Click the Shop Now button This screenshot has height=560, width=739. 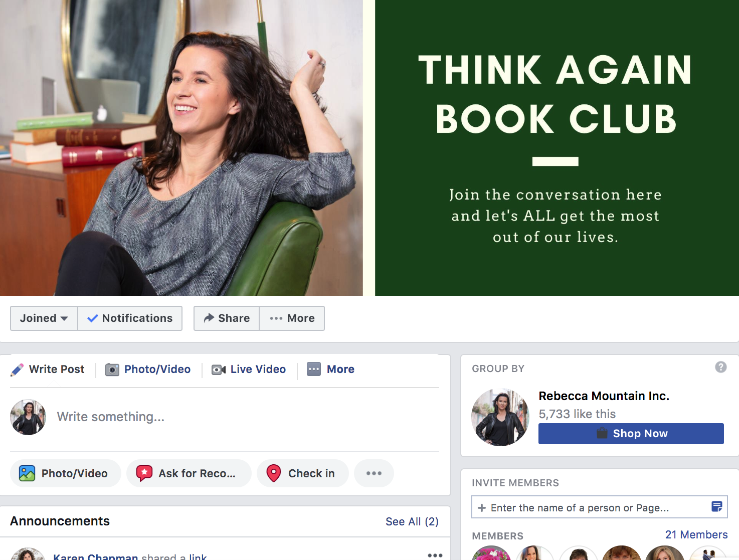pos(631,434)
